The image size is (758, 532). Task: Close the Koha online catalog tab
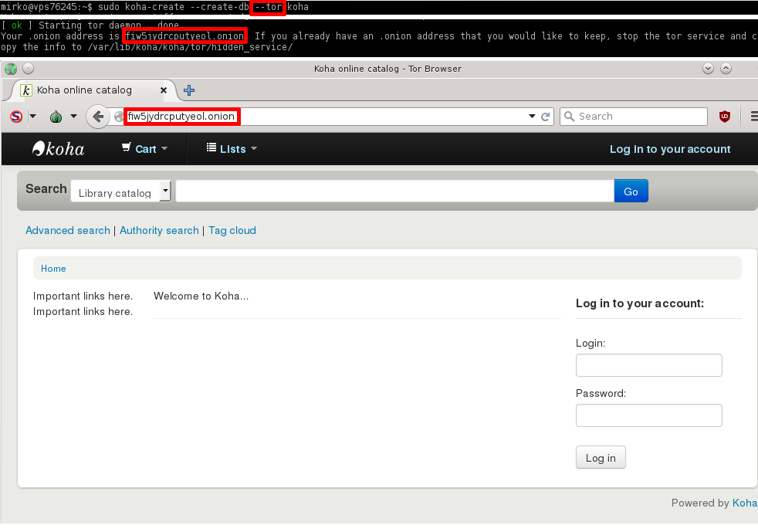[164, 90]
